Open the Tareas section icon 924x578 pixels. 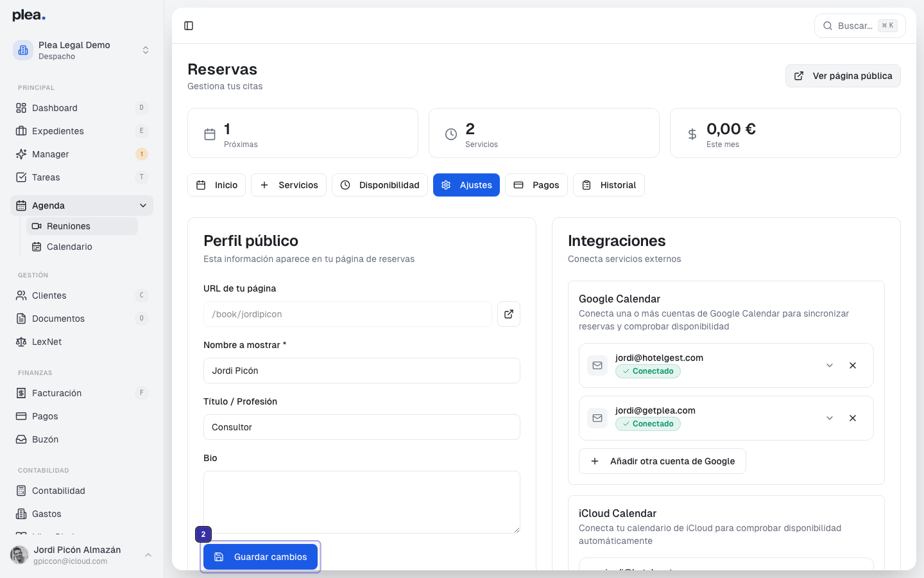click(20, 177)
